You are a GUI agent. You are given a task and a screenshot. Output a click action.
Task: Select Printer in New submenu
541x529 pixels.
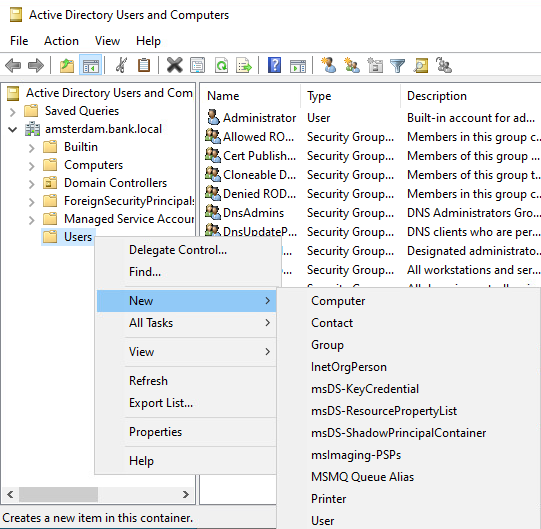click(409, 499)
